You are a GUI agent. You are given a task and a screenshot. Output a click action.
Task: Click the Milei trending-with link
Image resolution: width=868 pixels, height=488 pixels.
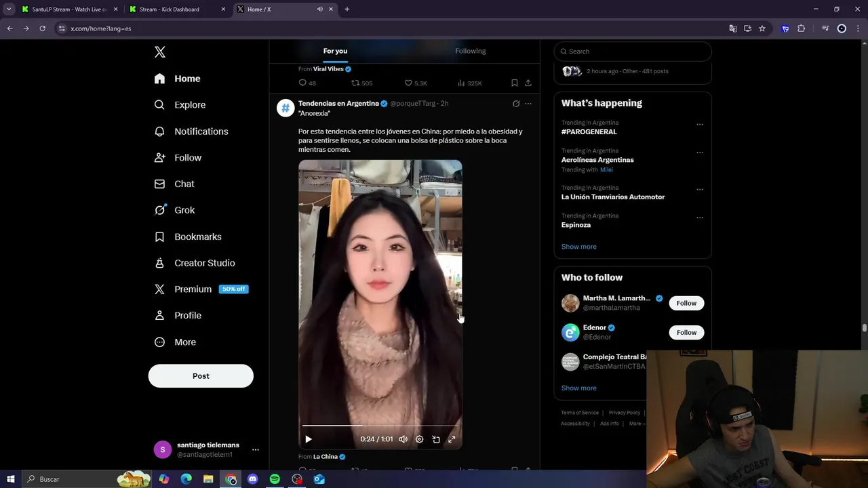606,170
